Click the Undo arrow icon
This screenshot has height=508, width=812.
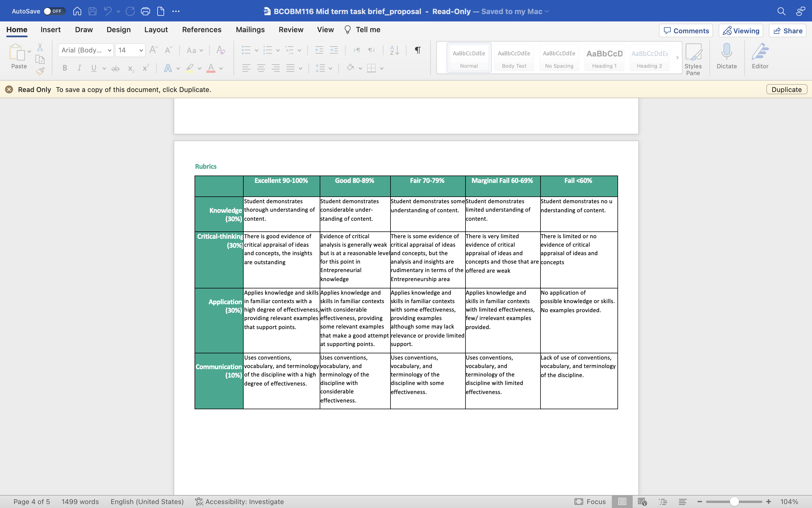(x=108, y=11)
